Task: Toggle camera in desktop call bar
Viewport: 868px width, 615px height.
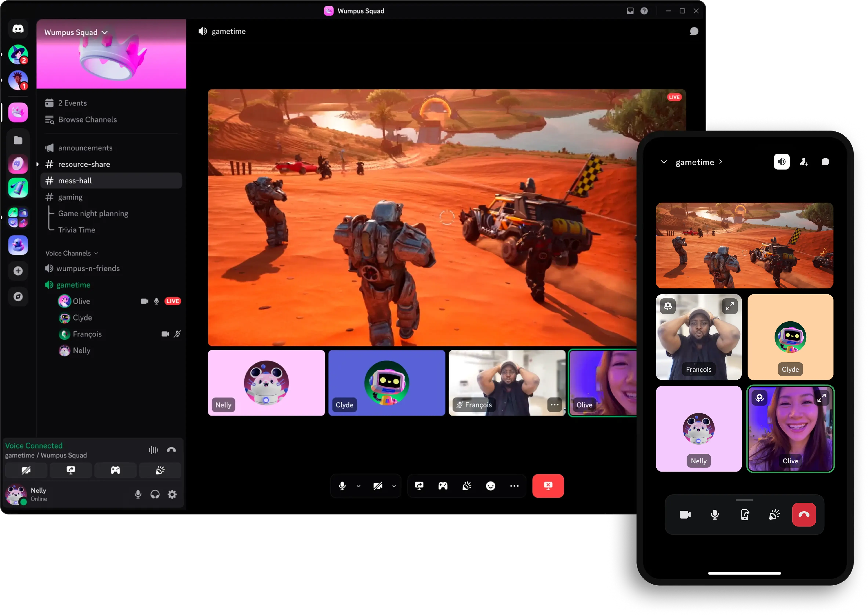Action: tap(378, 486)
